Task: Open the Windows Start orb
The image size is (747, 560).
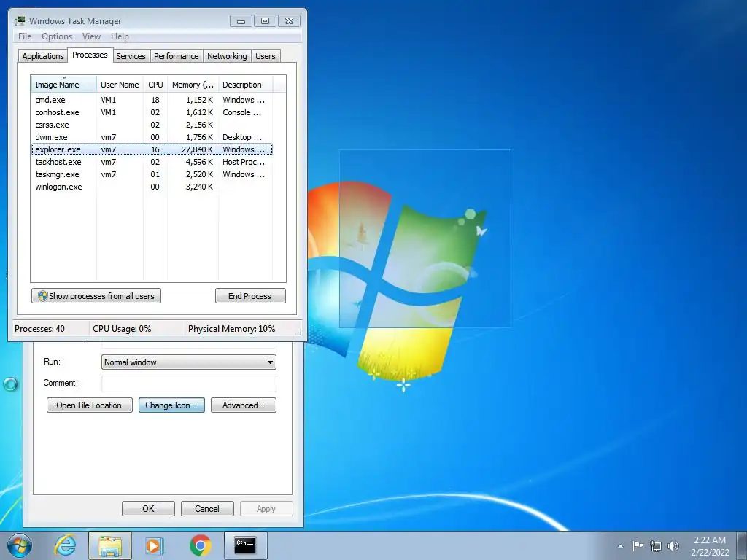Action: pos(19,545)
